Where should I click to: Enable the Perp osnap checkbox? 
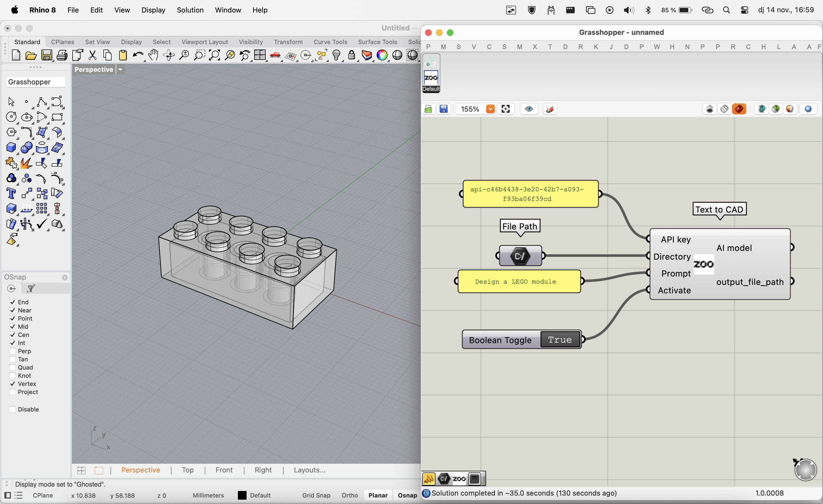click(x=12, y=351)
